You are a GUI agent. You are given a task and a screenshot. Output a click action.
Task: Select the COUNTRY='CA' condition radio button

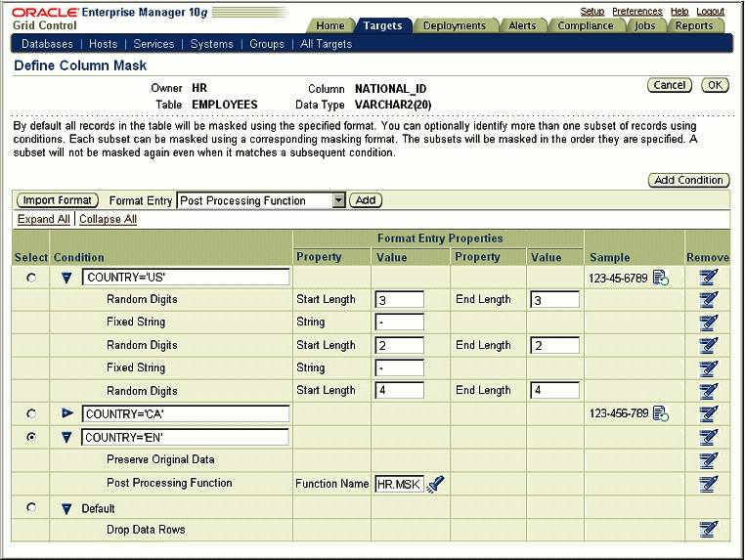[x=31, y=413]
